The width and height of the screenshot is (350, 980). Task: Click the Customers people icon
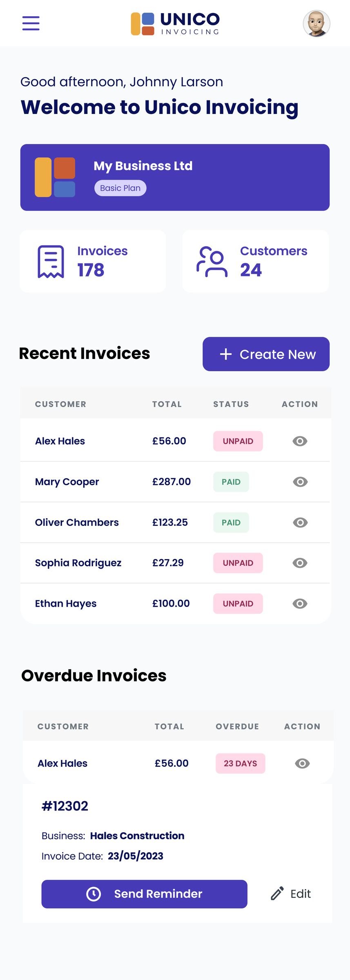point(212,262)
